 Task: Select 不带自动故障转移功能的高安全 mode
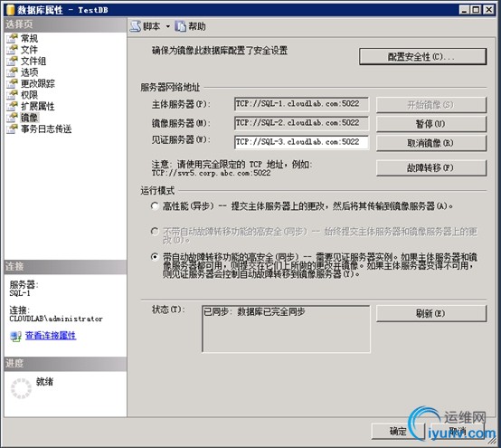pyautogui.click(x=155, y=231)
